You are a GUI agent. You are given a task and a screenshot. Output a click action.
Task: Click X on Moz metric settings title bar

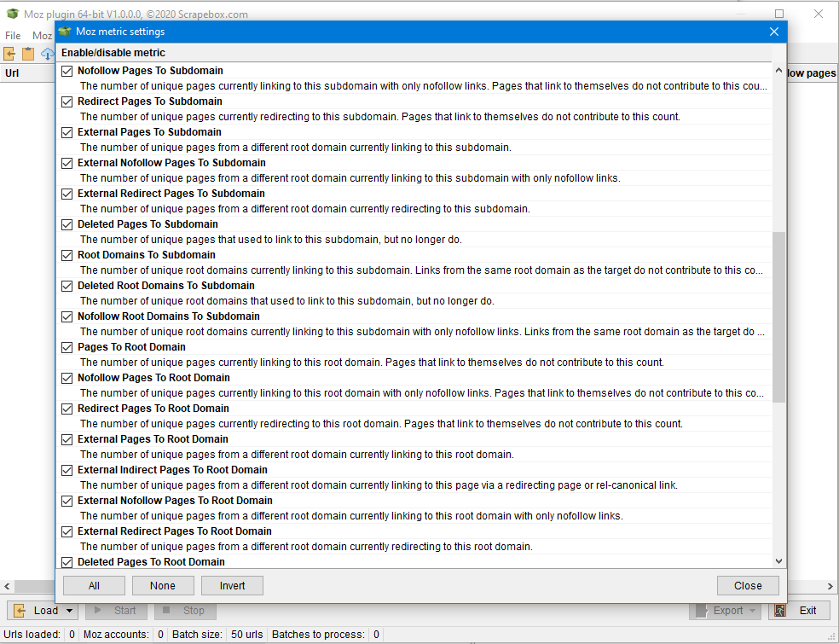[773, 32]
